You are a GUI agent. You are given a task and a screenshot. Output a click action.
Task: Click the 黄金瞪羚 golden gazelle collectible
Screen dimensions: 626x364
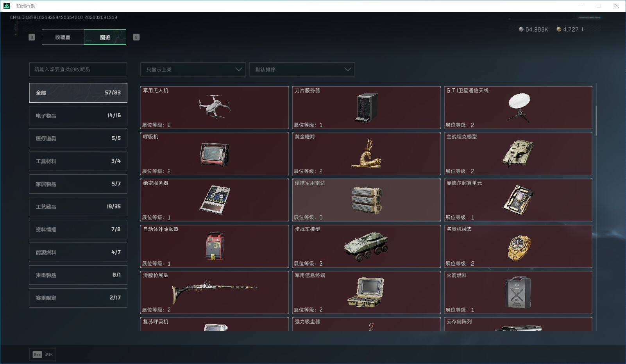[366, 154]
